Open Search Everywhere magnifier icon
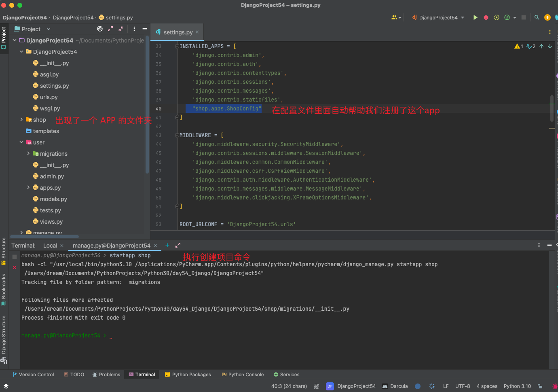The height and width of the screenshot is (392, 558). [537, 17]
